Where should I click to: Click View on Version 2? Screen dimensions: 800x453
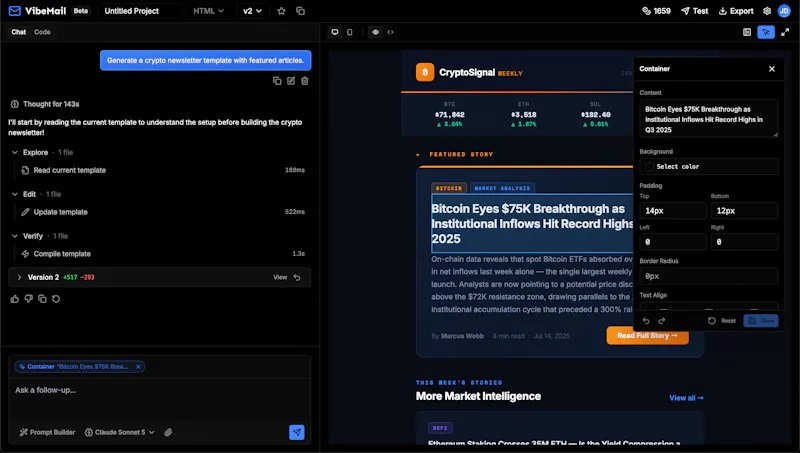point(280,278)
